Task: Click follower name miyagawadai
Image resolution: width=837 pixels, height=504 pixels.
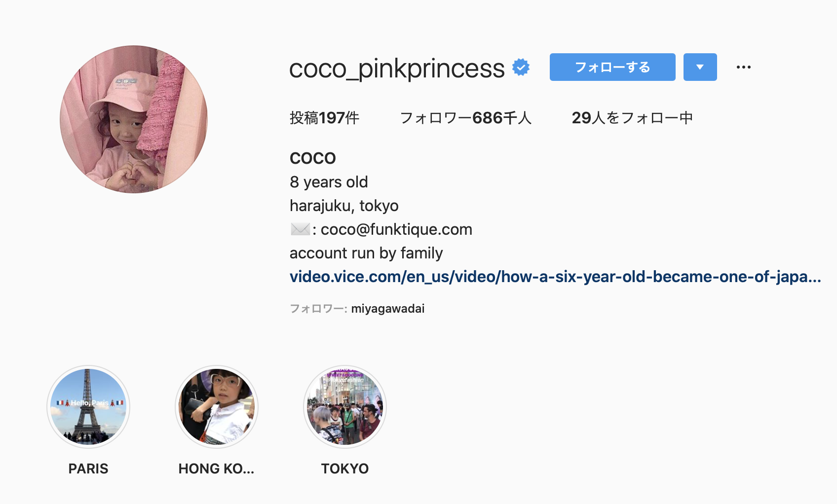Action: coord(387,309)
